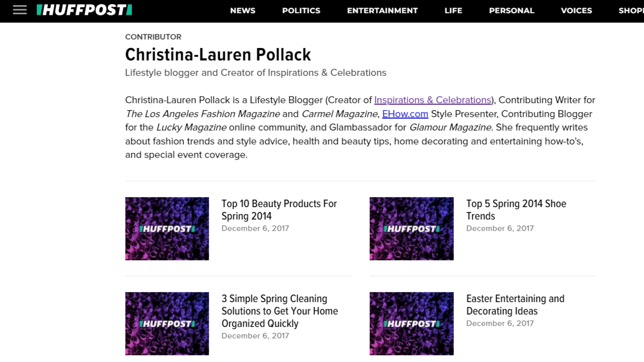Open the ENTERTAINMENT section
This screenshot has width=644, height=362.
[382, 10]
